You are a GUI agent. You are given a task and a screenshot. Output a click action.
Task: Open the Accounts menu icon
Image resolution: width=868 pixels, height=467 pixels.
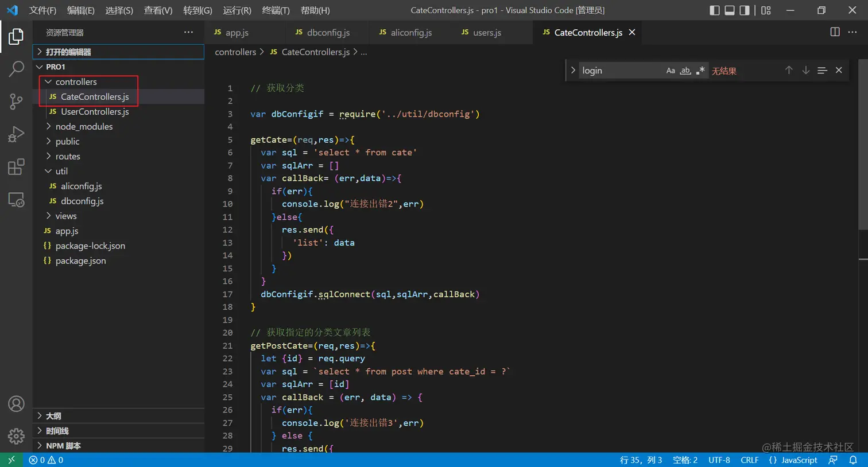(x=16, y=404)
